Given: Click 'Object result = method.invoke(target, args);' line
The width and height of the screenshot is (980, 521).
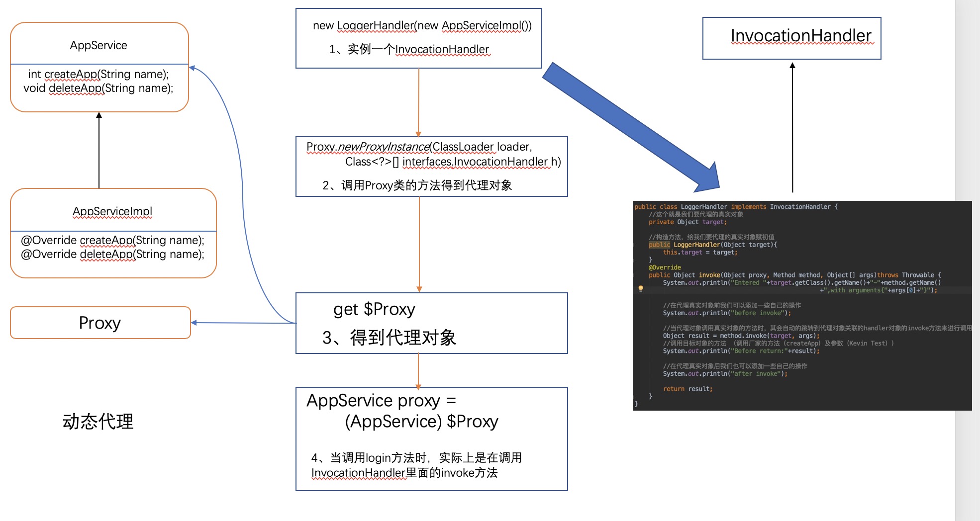Looking at the screenshot, I should point(741,336).
